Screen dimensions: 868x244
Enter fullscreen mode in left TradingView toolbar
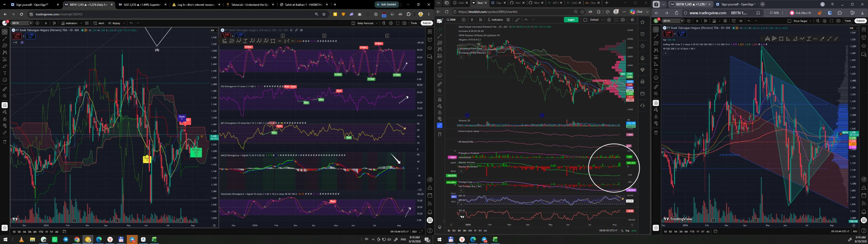click(398, 23)
